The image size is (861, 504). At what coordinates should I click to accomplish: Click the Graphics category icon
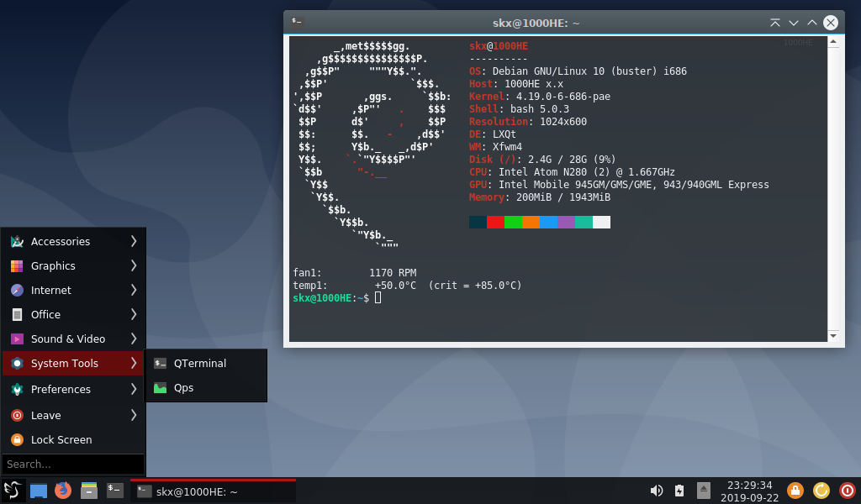(17, 266)
